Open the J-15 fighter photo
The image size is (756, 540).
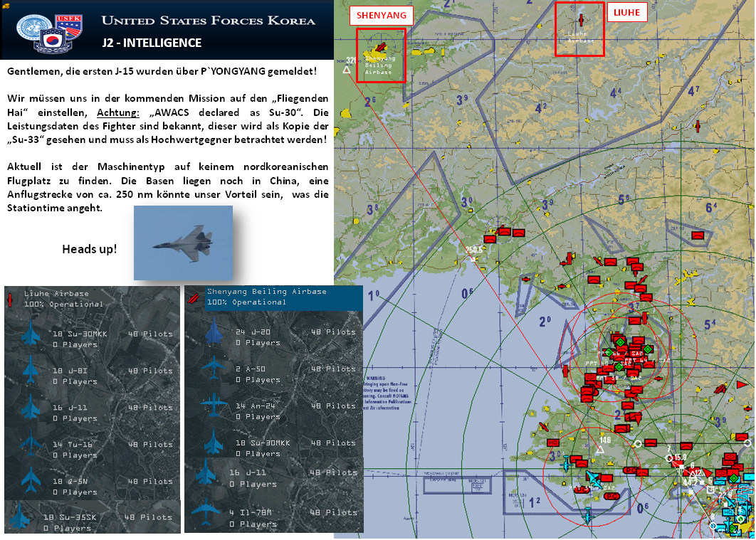(183, 243)
